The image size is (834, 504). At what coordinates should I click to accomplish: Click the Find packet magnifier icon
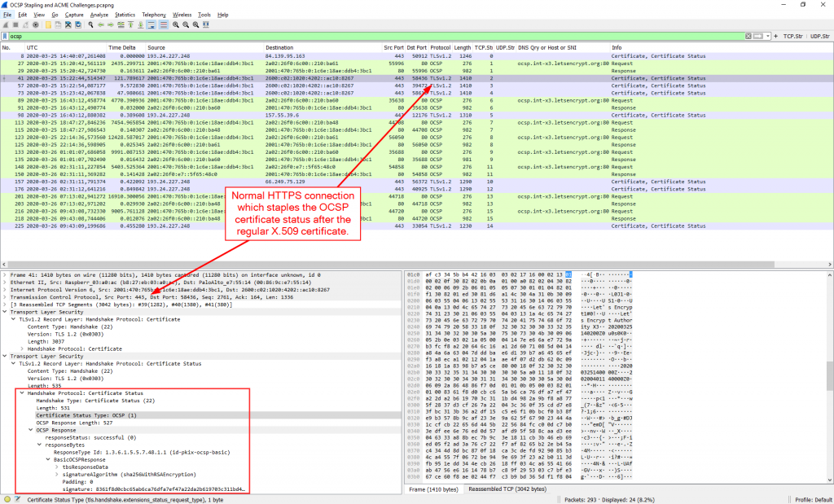pos(89,25)
